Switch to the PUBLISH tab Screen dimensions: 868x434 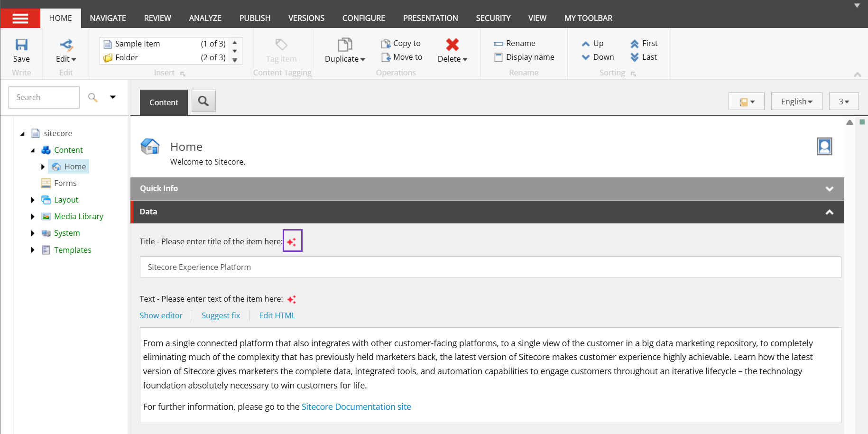pyautogui.click(x=255, y=18)
